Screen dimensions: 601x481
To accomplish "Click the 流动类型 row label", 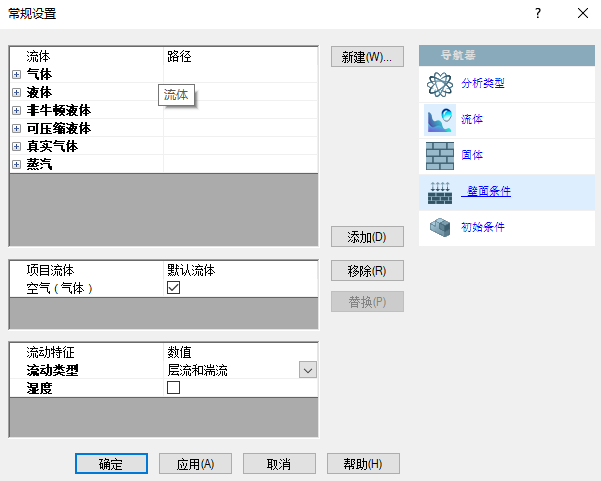I will pyautogui.click(x=52, y=370).
